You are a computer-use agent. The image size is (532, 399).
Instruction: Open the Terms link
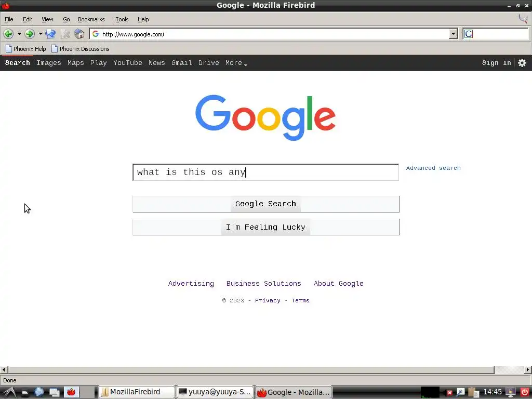click(x=300, y=301)
